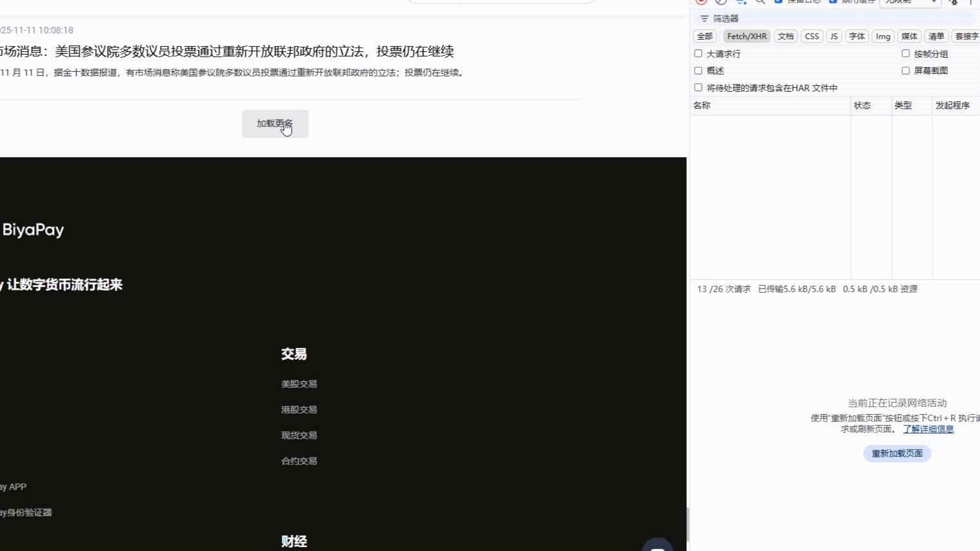
Task: Tick the HAR 文件 pending requests checkbox
Action: tap(699, 87)
